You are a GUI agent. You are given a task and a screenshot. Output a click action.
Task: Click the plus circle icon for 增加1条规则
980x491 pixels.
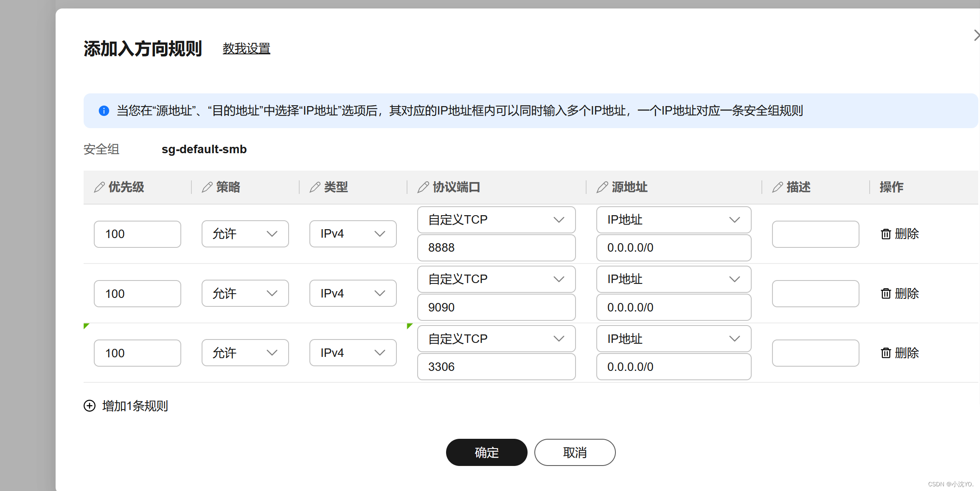coord(90,406)
